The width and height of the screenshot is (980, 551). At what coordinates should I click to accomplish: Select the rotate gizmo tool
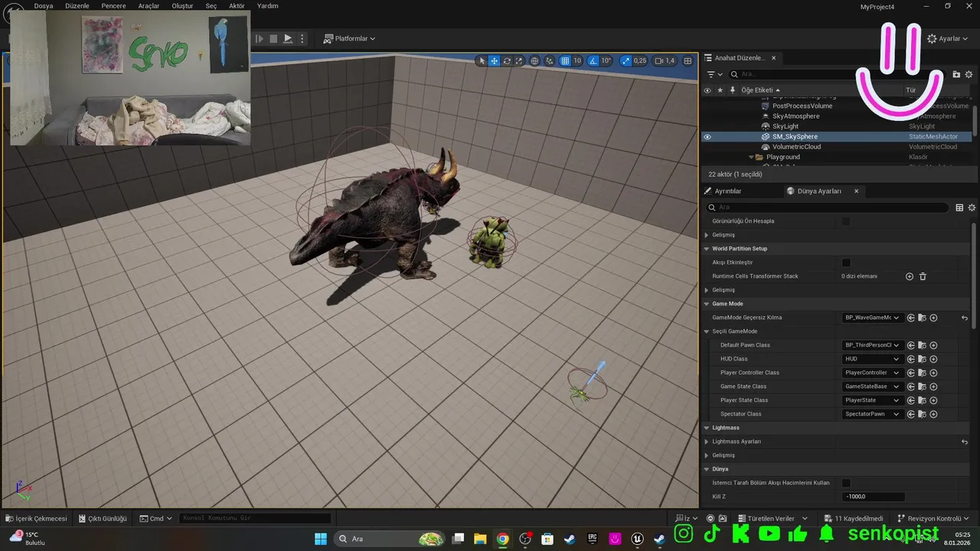point(506,60)
